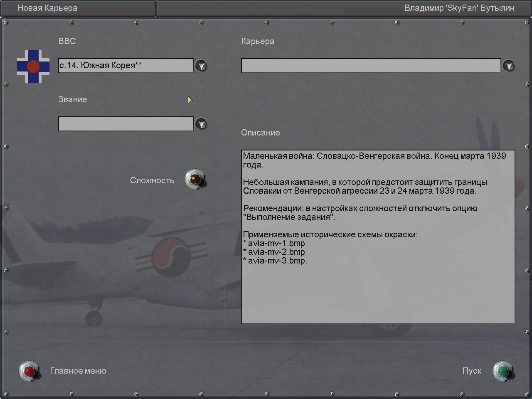Click the Главное меню text label

click(78, 371)
